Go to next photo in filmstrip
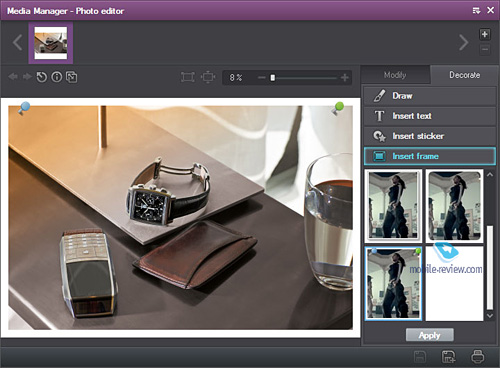Viewport: 500px width, 368px height. 463,43
